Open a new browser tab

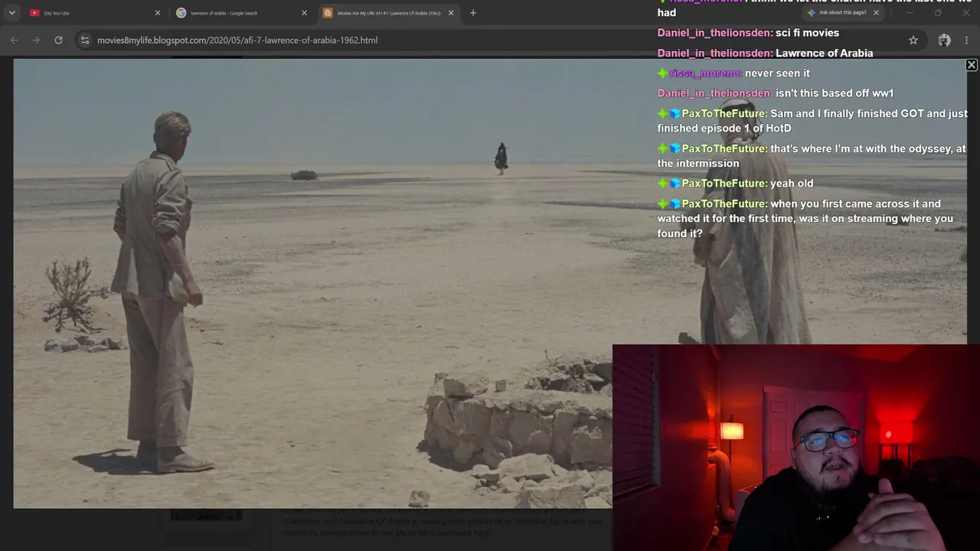click(473, 13)
